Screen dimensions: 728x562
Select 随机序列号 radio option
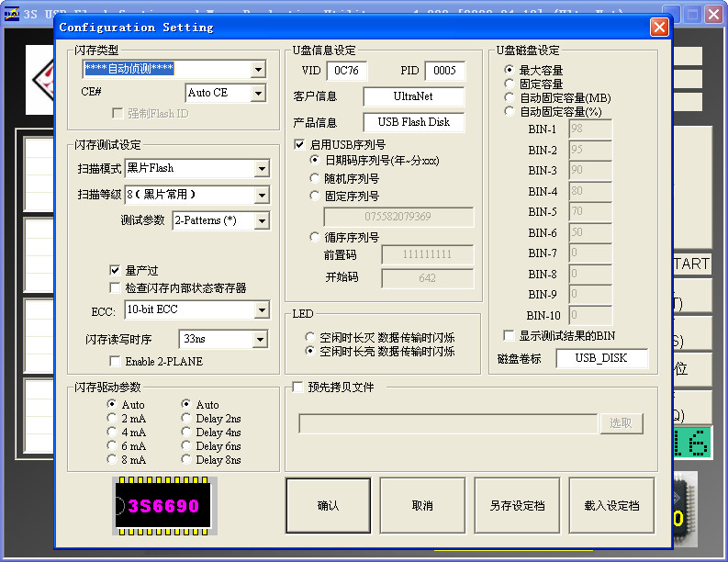coord(314,178)
